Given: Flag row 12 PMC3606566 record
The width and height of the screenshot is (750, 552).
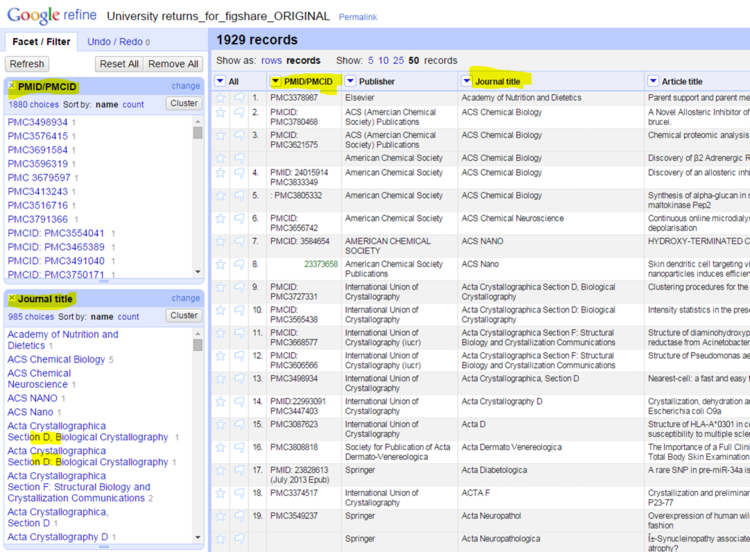Looking at the screenshot, I should [x=239, y=356].
